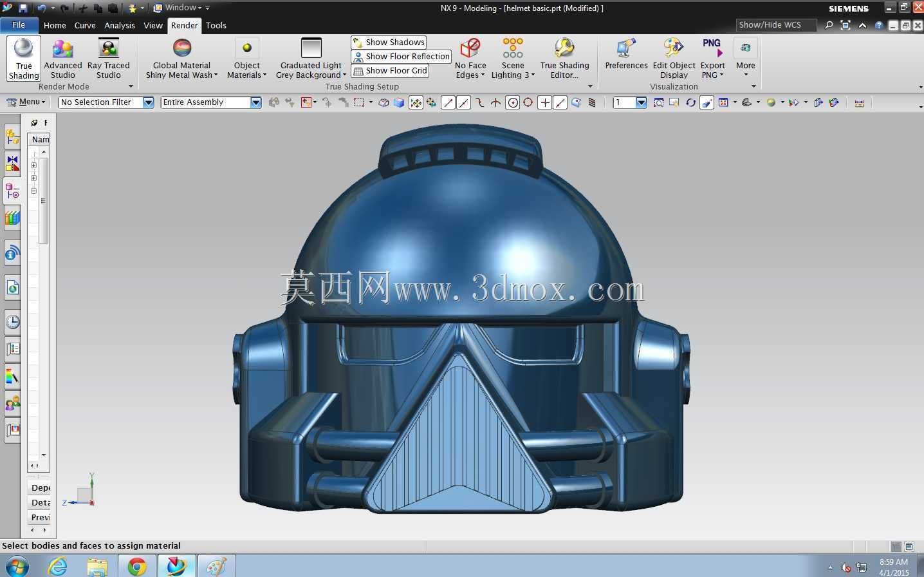Select Graduated Light Grey Background icon
The image size is (924, 577).
[x=311, y=48]
